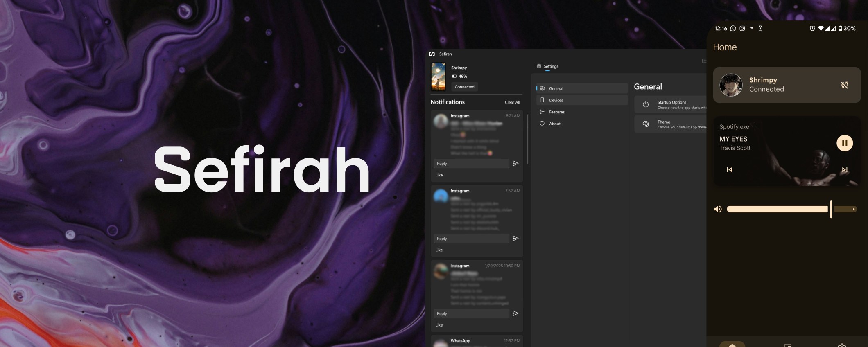Click the alarm clock icon in the phone status bar
Screen dimensions: 868x347
pyautogui.click(x=812, y=28)
